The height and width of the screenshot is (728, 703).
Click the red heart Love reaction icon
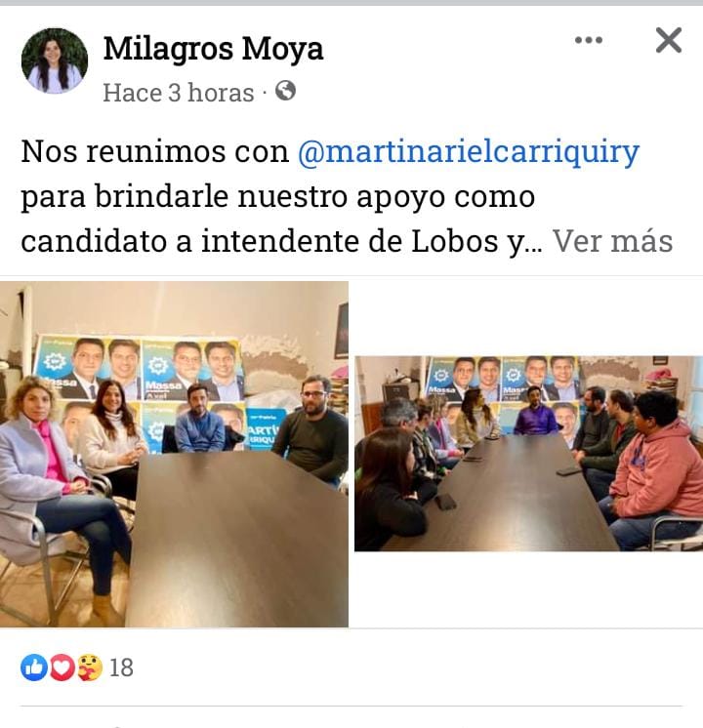62,667
